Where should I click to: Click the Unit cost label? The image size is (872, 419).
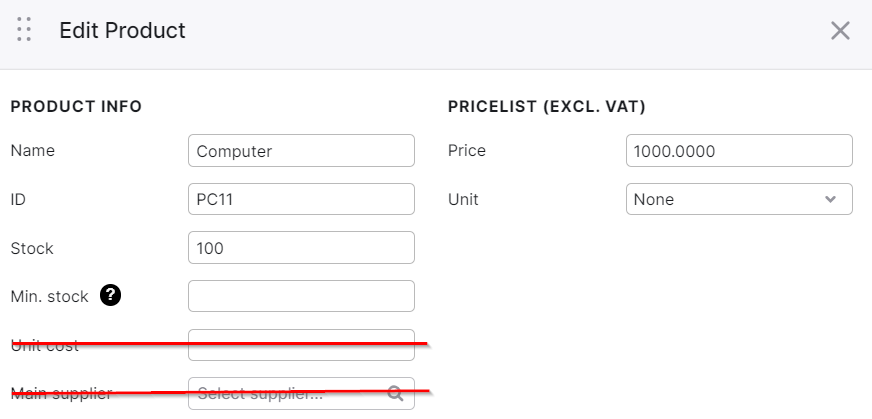pos(44,346)
